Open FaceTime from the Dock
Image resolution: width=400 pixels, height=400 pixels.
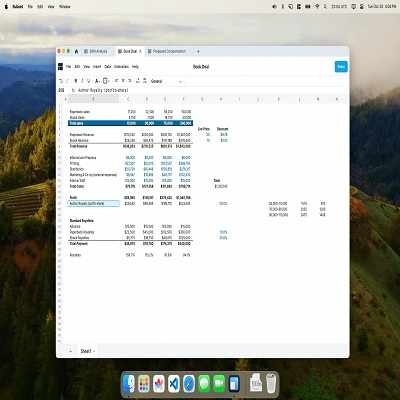[x=219, y=383]
